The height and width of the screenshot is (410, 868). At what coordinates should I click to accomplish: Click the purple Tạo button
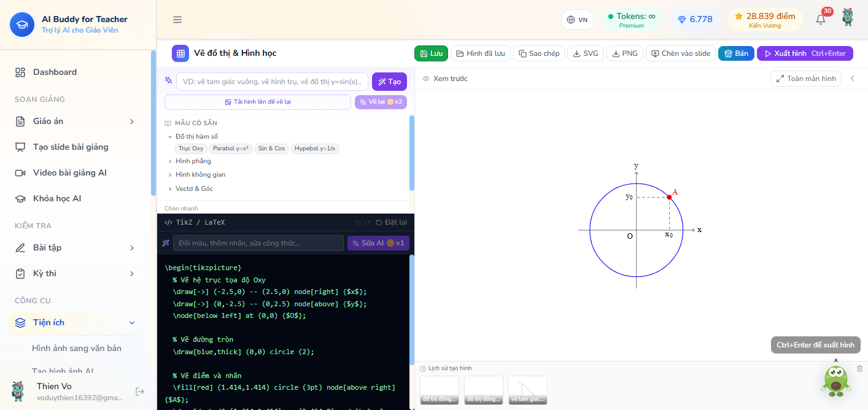click(389, 82)
